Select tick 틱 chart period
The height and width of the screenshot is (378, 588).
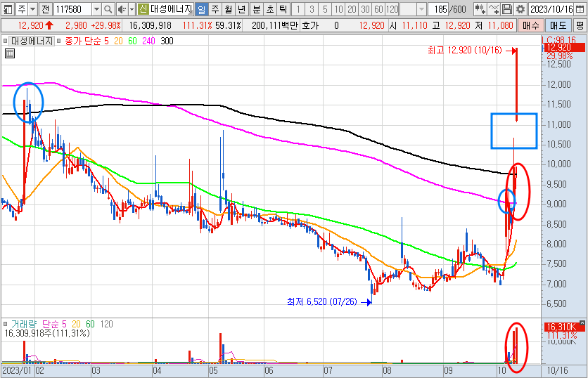(283, 9)
